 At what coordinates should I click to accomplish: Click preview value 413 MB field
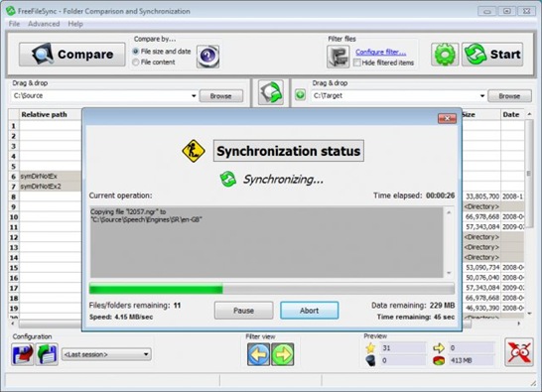coord(472,360)
